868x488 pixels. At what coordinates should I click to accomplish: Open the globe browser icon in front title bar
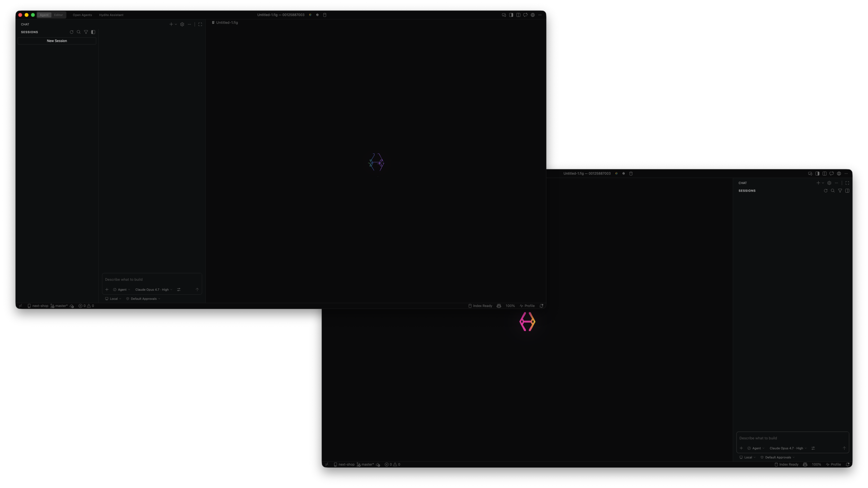[533, 15]
